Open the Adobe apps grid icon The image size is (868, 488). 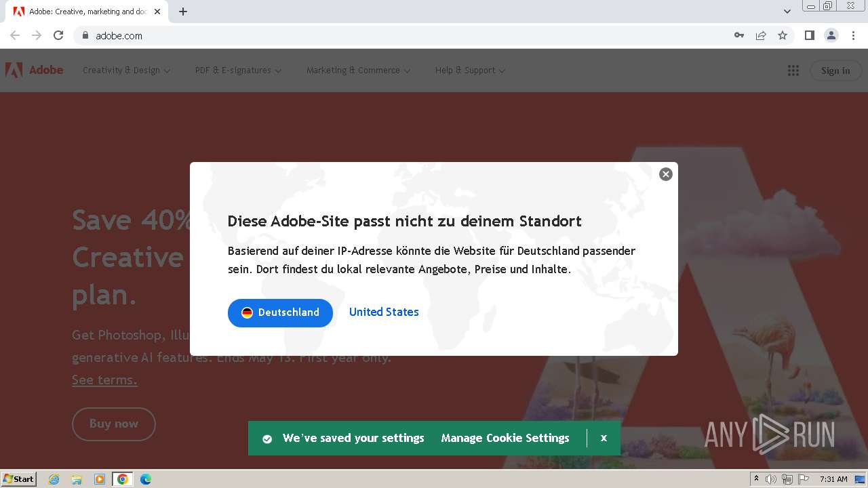coord(793,70)
